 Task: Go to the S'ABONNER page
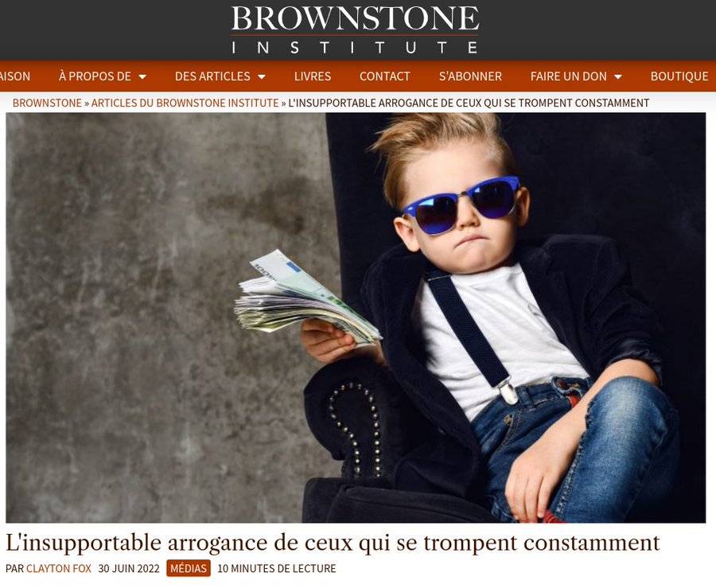(x=470, y=76)
